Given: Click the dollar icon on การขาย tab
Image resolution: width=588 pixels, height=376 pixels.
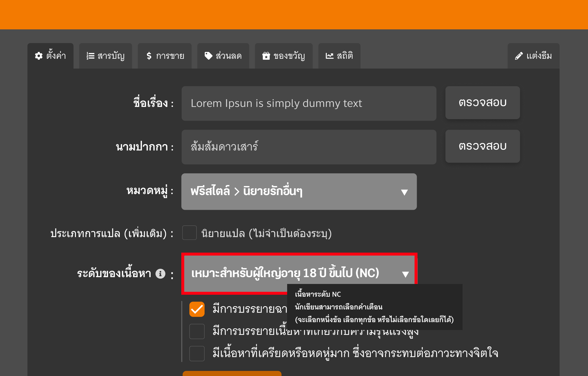Looking at the screenshot, I should point(149,56).
